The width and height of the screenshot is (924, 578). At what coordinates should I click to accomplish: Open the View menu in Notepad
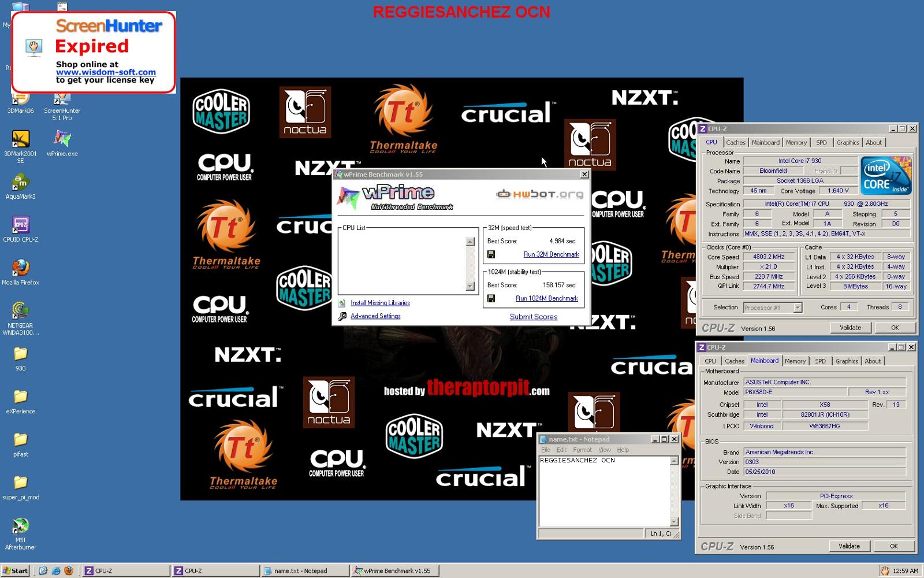(604, 450)
